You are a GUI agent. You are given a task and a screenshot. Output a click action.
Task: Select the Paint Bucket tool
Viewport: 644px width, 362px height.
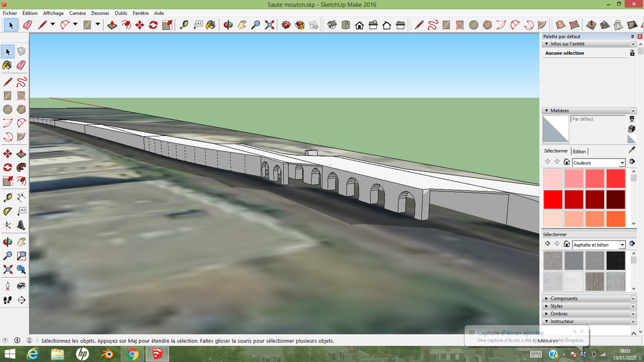point(7,65)
